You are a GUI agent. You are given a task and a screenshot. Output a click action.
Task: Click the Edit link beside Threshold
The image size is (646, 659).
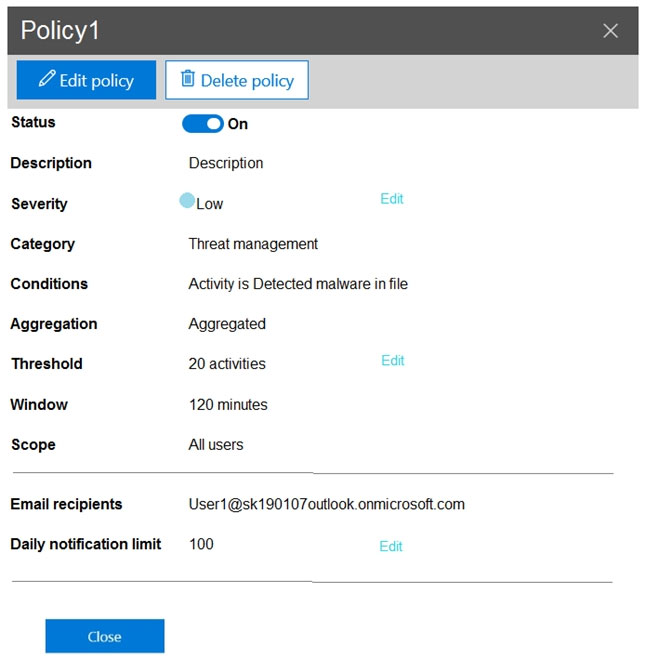click(393, 361)
